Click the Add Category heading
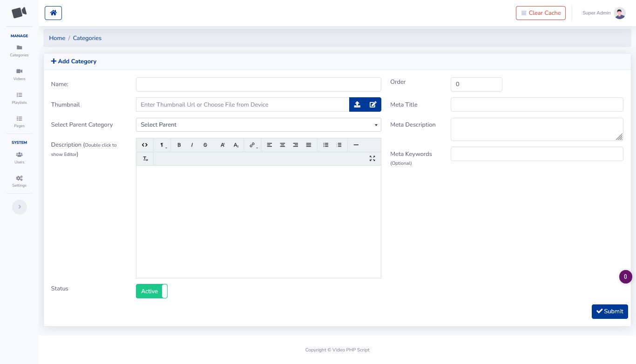 (x=74, y=61)
